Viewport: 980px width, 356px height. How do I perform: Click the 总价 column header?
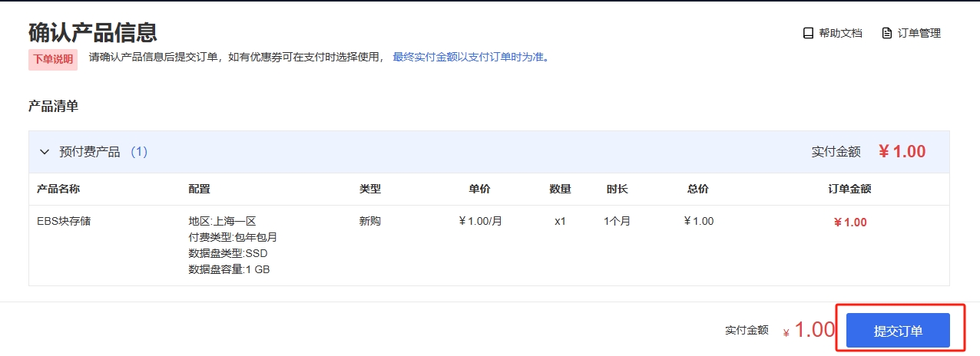tap(698, 189)
